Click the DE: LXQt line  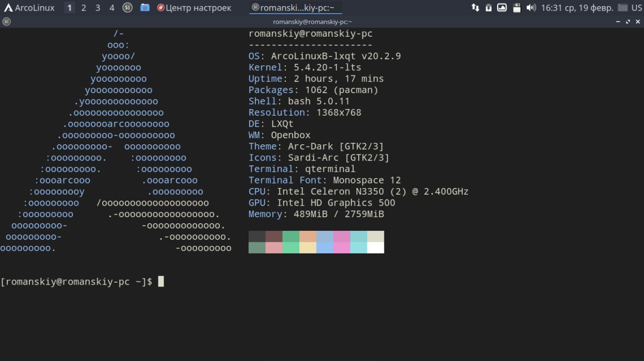(271, 124)
